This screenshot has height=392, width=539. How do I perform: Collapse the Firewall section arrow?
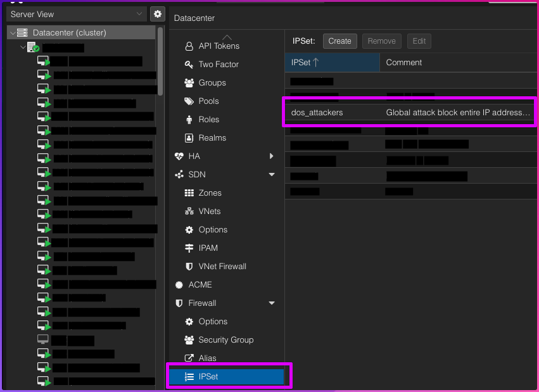click(272, 303)
